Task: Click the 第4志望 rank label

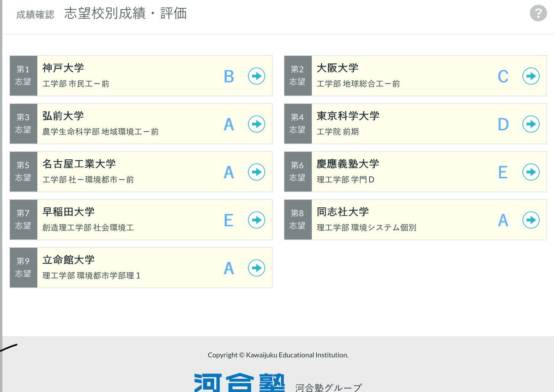Action: click(x=297, y=124)
